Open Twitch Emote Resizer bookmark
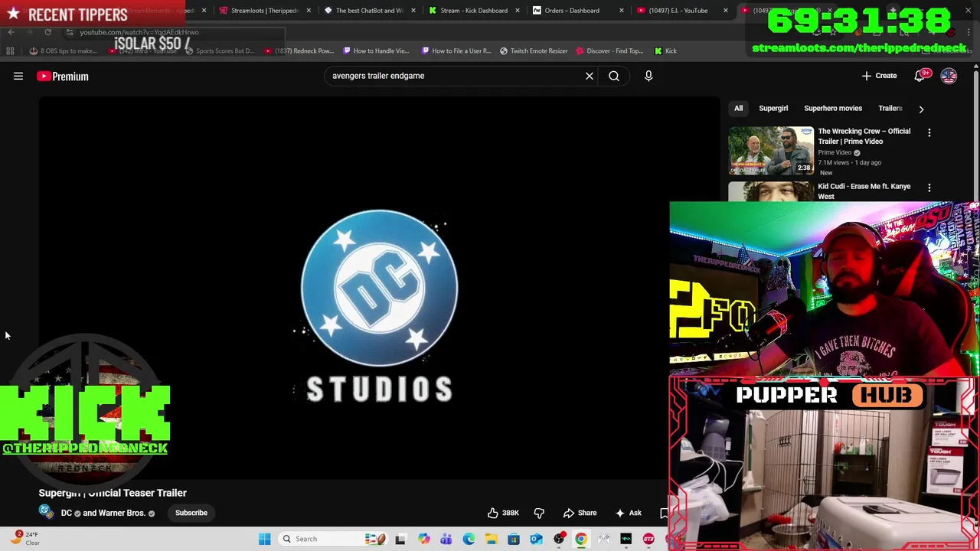The image size is (980, 551). click(534, 51)
